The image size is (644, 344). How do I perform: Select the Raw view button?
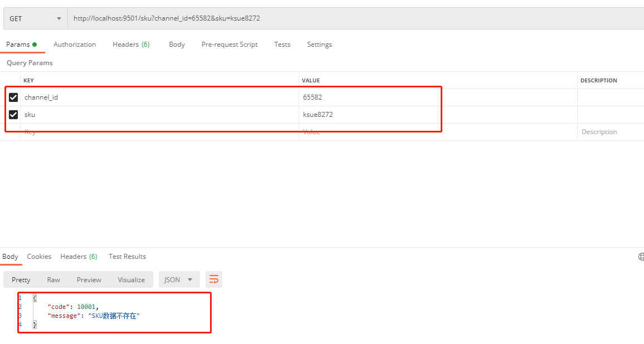click(x=53, y=279)
